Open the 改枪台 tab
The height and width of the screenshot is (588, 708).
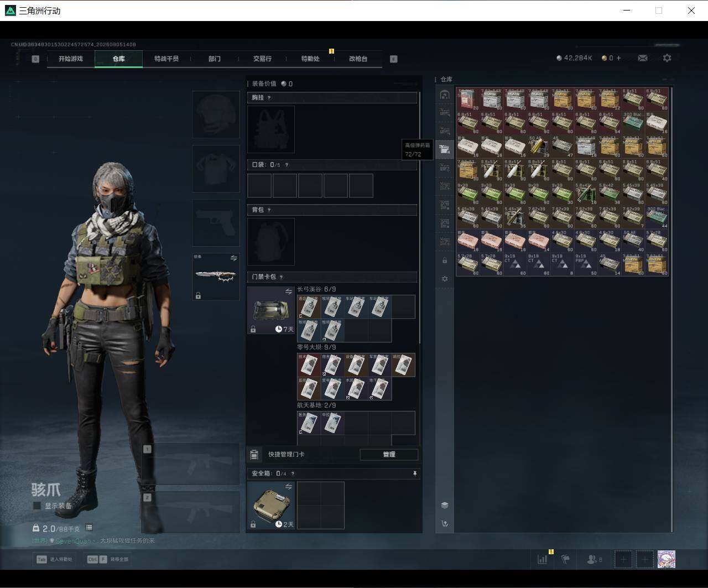point(358,59)
